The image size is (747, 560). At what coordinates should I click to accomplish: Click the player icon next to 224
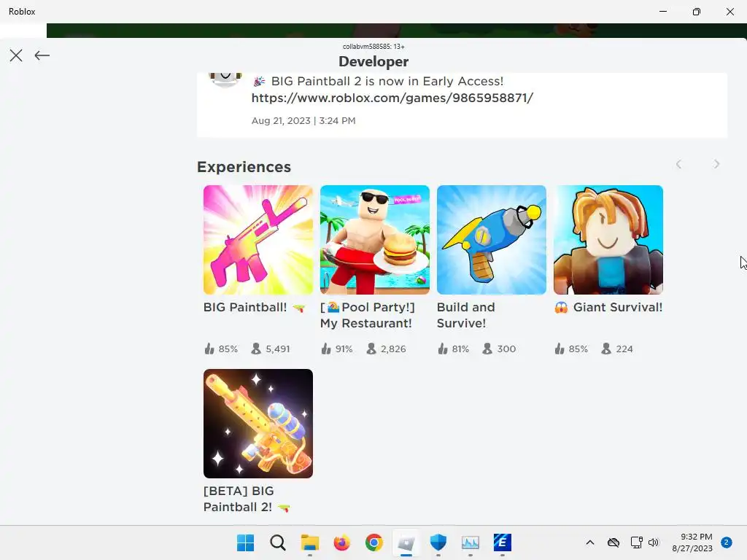coord(606,349)
